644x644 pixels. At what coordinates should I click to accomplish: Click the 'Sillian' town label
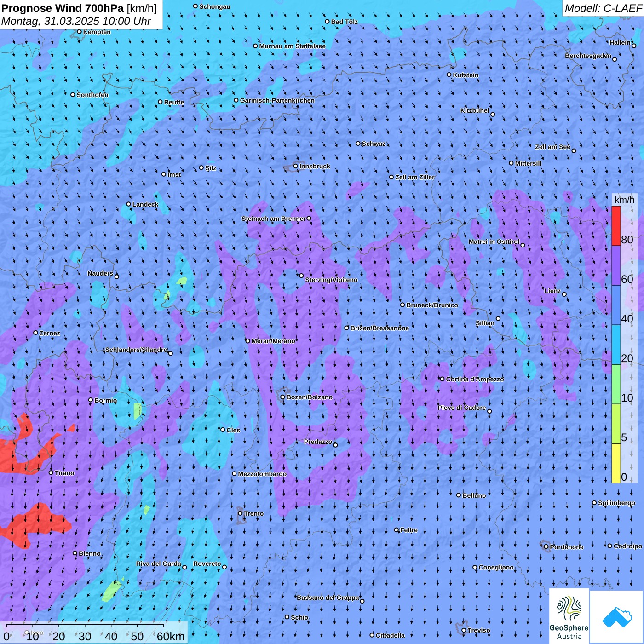click(485, 323)
